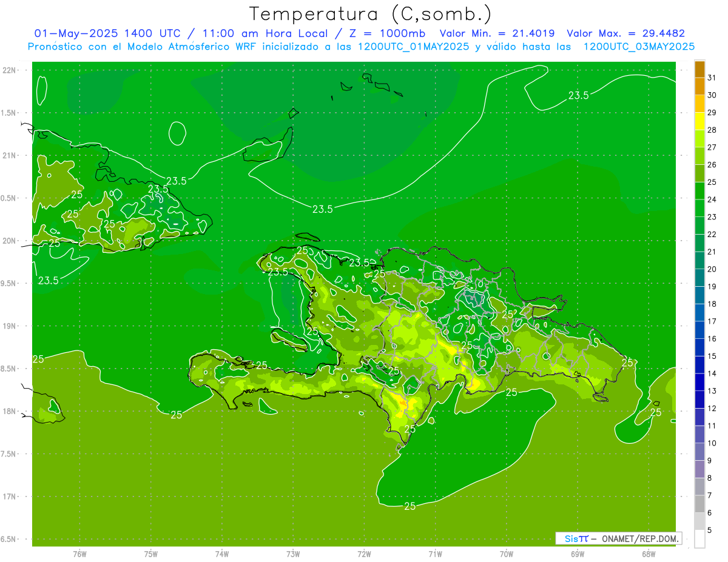The width and height of the screenshot is (728, 562).
Task: Click the date text 01-May-2025 1400 UTC
Action: click(x=108, y=33)
